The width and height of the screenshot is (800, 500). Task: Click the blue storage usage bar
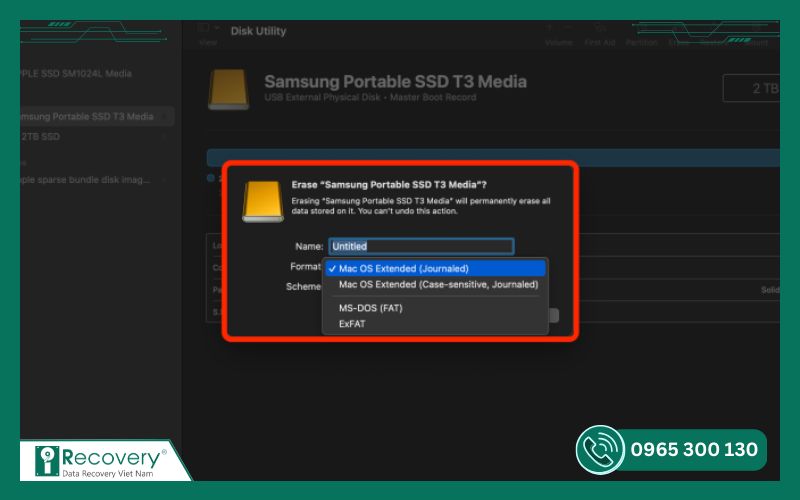coord(493,158)
